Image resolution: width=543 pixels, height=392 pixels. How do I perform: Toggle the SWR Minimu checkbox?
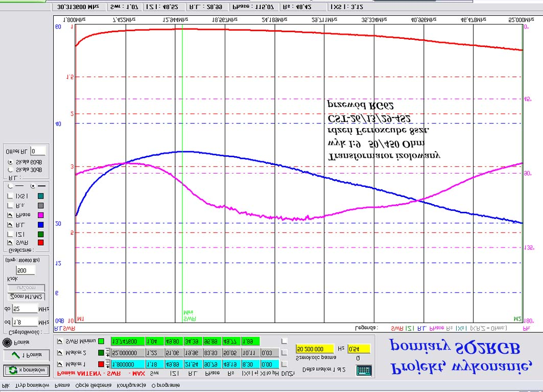pyautogui.click(x=60, y=341)
